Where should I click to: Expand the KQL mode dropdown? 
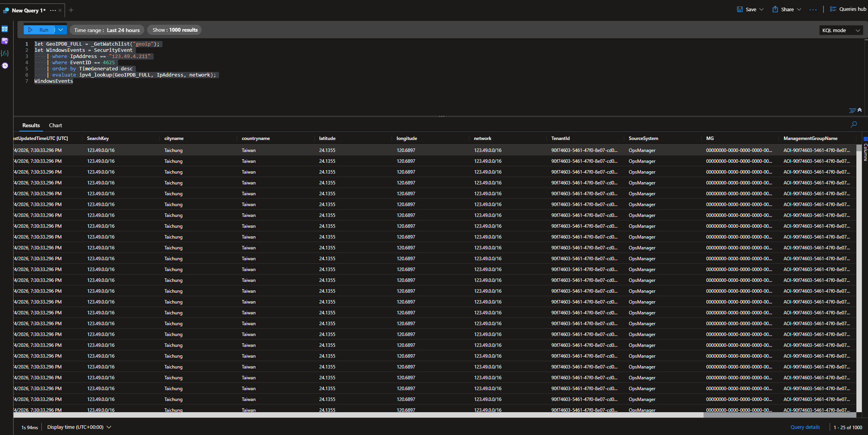tap(841, 30)
